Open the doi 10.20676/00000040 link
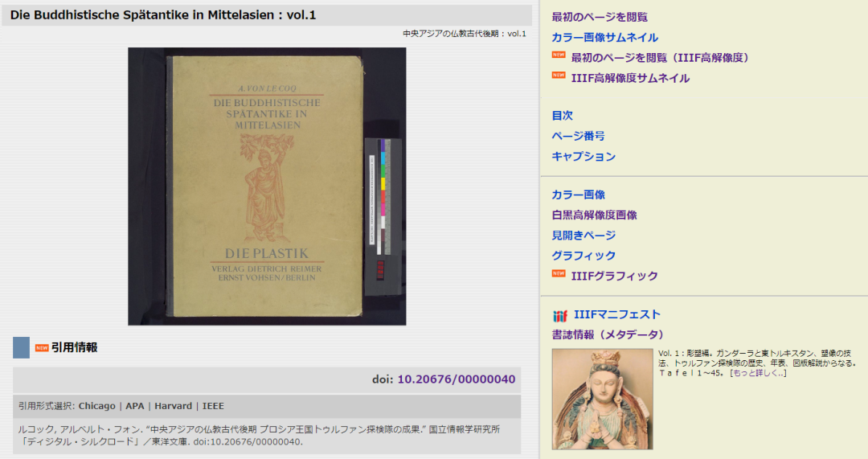The width and height of the screenshot is (868, 459). click(457, 379)
